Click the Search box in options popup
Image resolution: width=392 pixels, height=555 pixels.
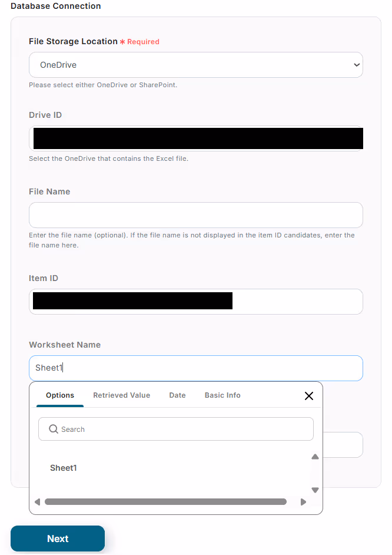(176, 429)
